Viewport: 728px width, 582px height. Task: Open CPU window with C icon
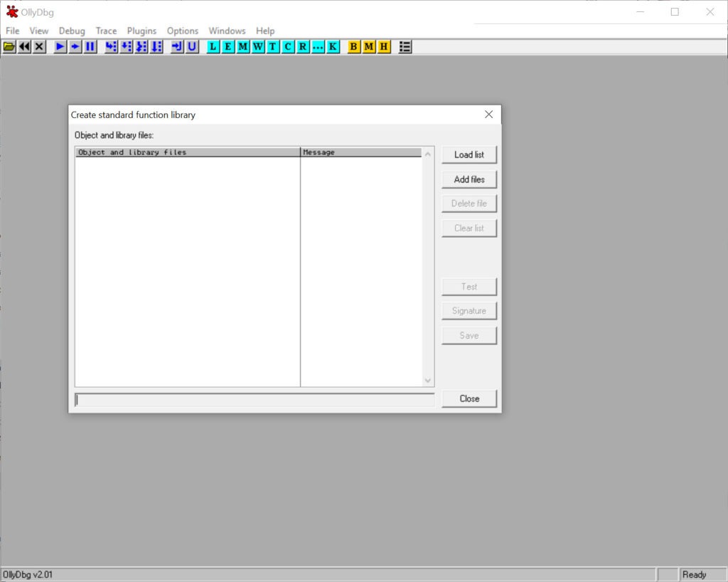coord(288,46)
